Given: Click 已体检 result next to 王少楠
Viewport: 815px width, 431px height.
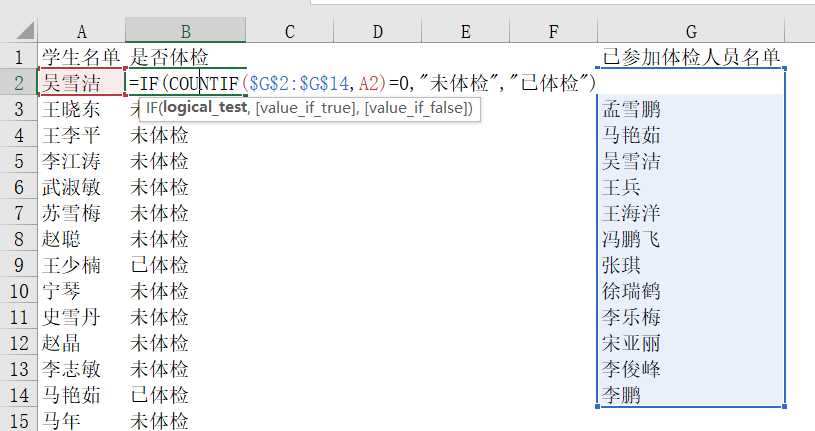Looking at the screenshot, I should (185, 265).
